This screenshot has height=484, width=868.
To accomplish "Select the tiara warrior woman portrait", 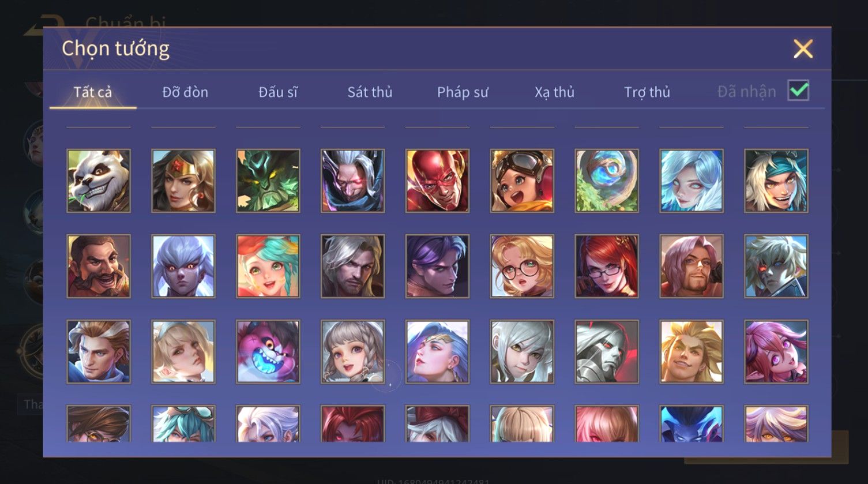I will [183, 181].
